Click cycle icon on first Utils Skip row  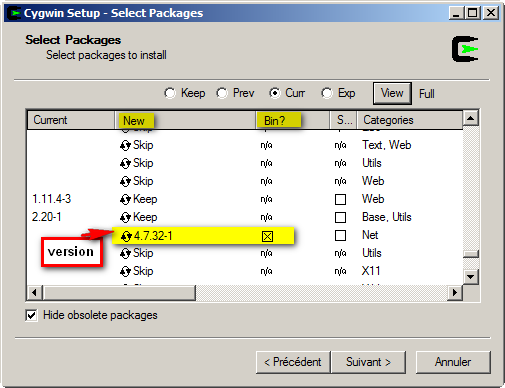pyautogui.click(x=125, y=164)
